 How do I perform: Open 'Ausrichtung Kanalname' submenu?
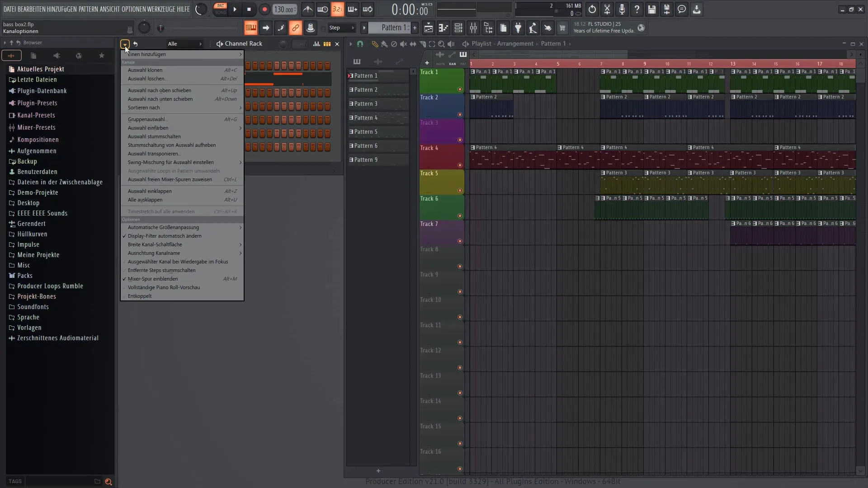click(182, 253)
